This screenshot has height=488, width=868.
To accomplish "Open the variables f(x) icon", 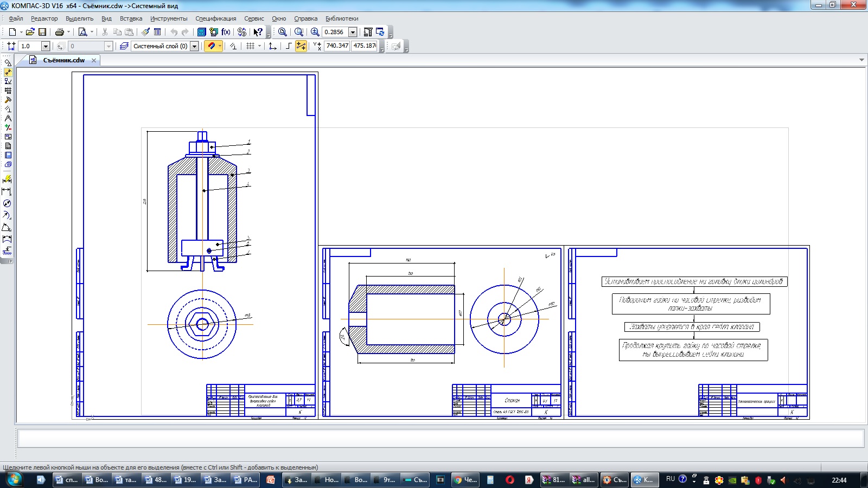I will click(x=226, y=32).
